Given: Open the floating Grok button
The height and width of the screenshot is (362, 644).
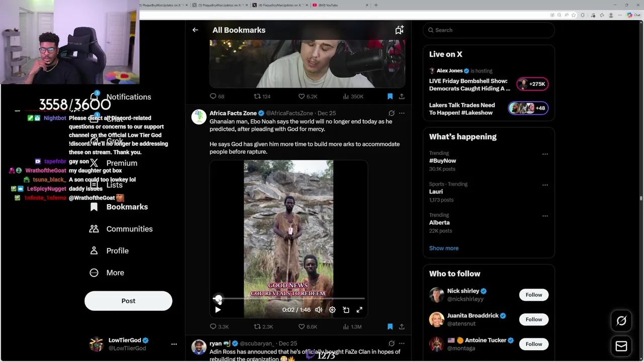Looking at the screenshot, I should (621, 321).
